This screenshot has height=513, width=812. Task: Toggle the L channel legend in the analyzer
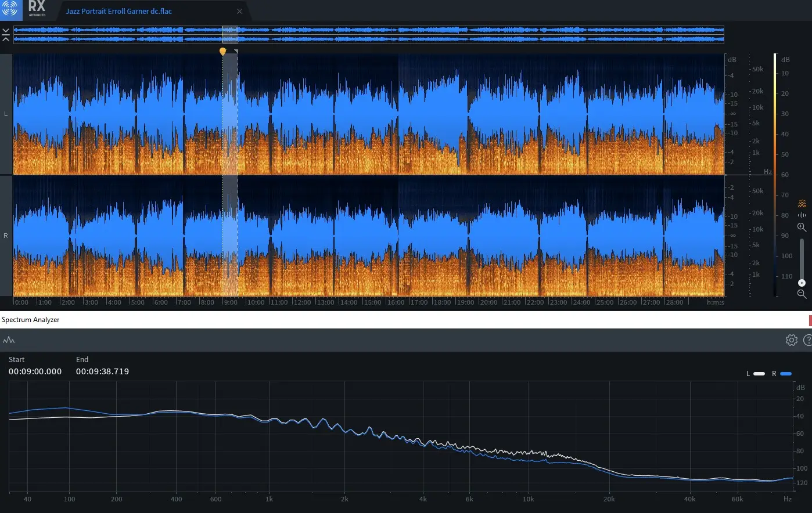tap(756, 374)
